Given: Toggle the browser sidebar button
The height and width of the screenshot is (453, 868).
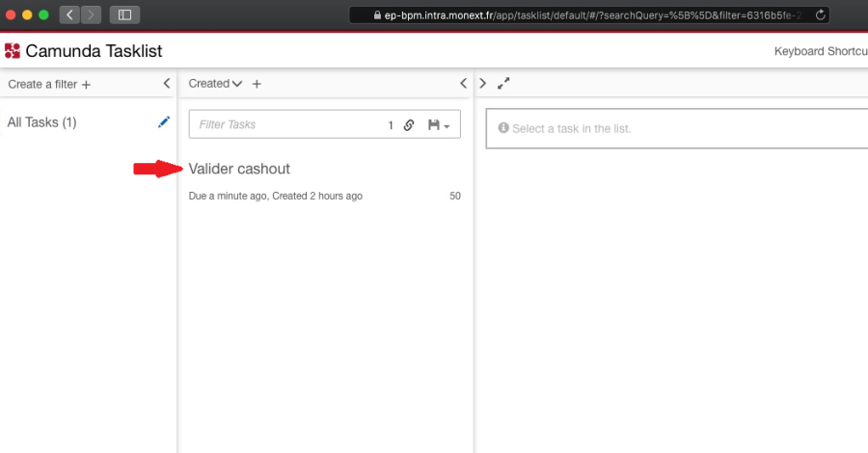Looking at the screenshot, I should point(125,14).
